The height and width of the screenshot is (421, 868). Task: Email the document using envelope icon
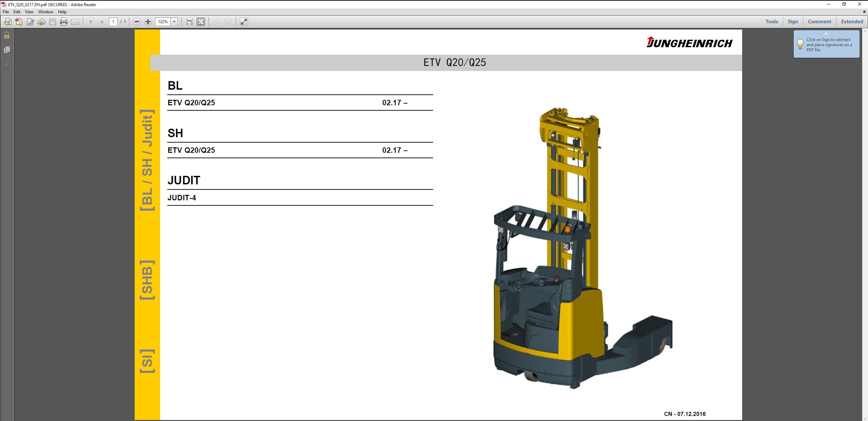[75, 22]
